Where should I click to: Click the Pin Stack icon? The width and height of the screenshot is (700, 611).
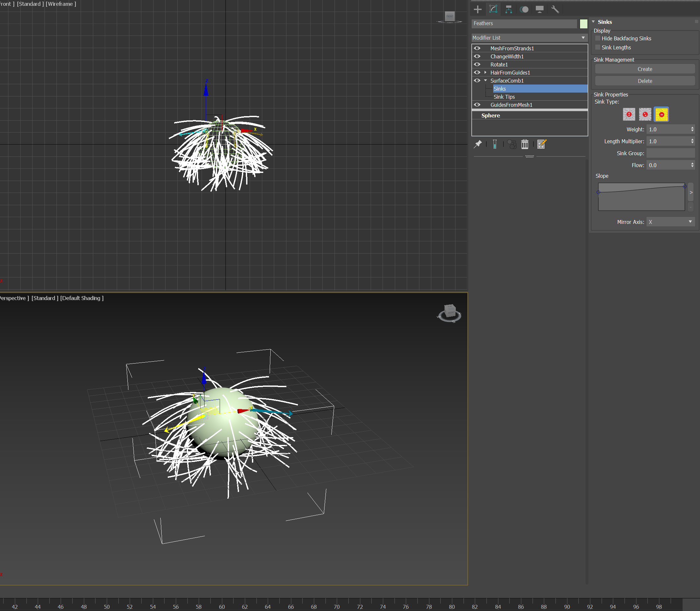point(478,144)
